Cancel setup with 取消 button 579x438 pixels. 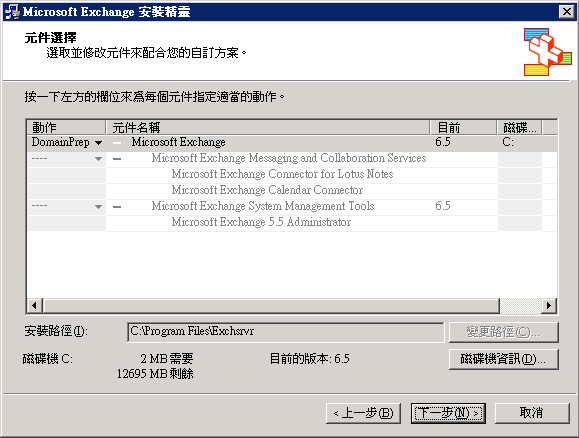click(532, 413)
